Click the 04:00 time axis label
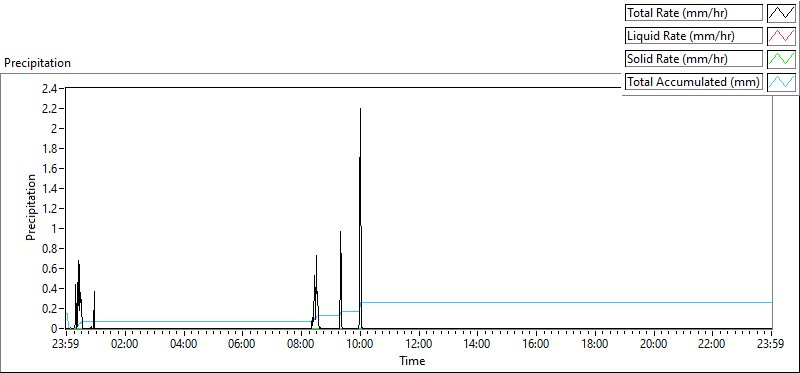Image resolution: width=800 pixels, height=373 pixels. (184, 343)
